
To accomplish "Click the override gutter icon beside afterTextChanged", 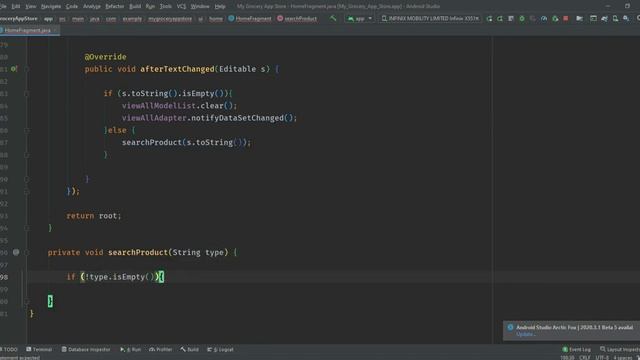I will (14, 69).
